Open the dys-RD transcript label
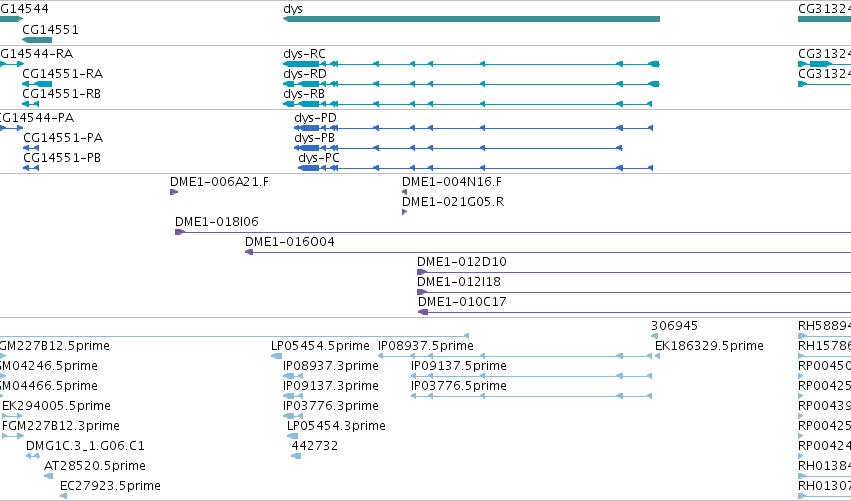Image resolution: width=851 pixels, height=501 pixels. click(x=305, y=74)
